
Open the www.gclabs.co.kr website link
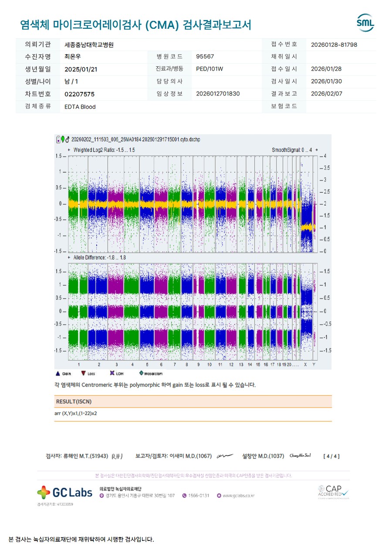238,496
